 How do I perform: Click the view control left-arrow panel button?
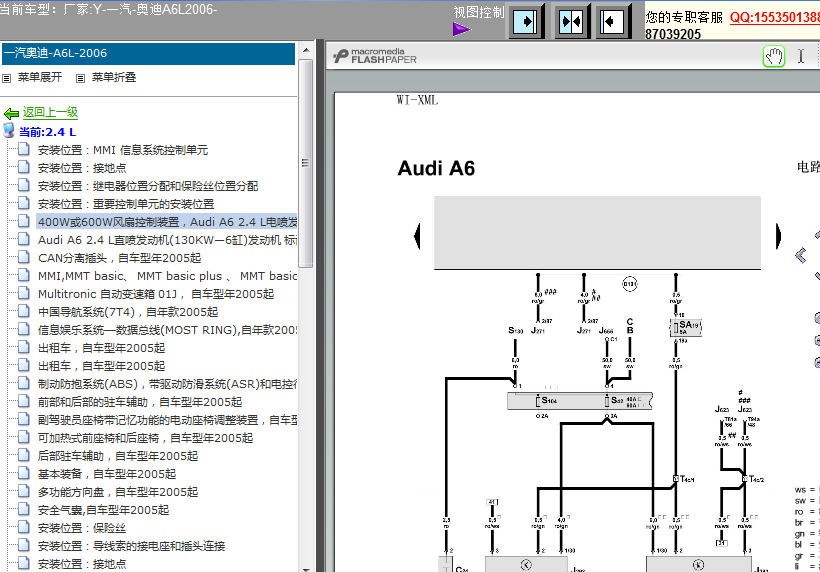click(x=612, y=21)
